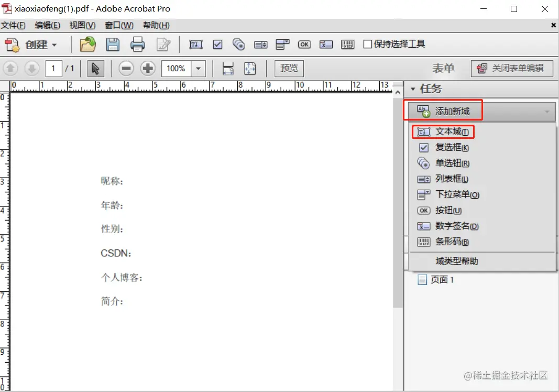Screen dimensions: 559x392
Task: Open the zoom percentage dropdown arrow
Action: click(x=199, y=69)
